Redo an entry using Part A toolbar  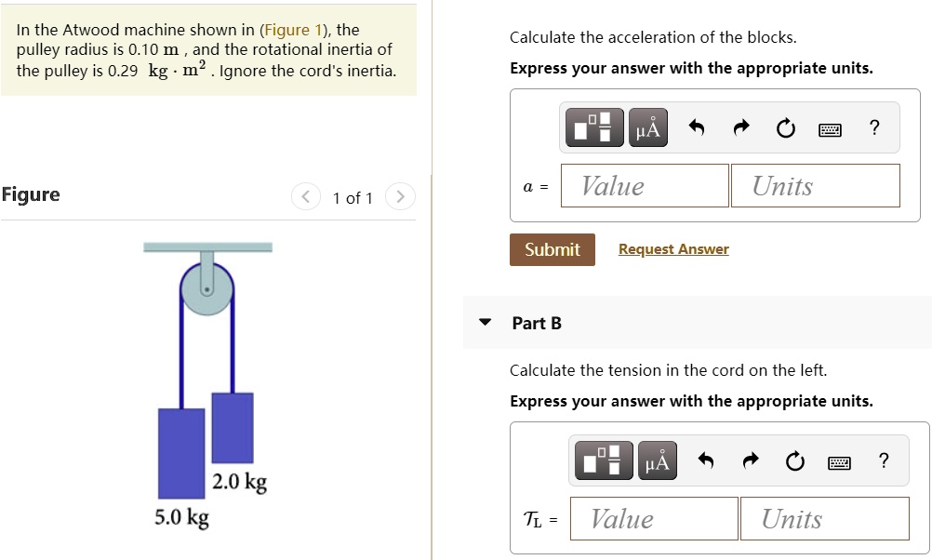739,127
